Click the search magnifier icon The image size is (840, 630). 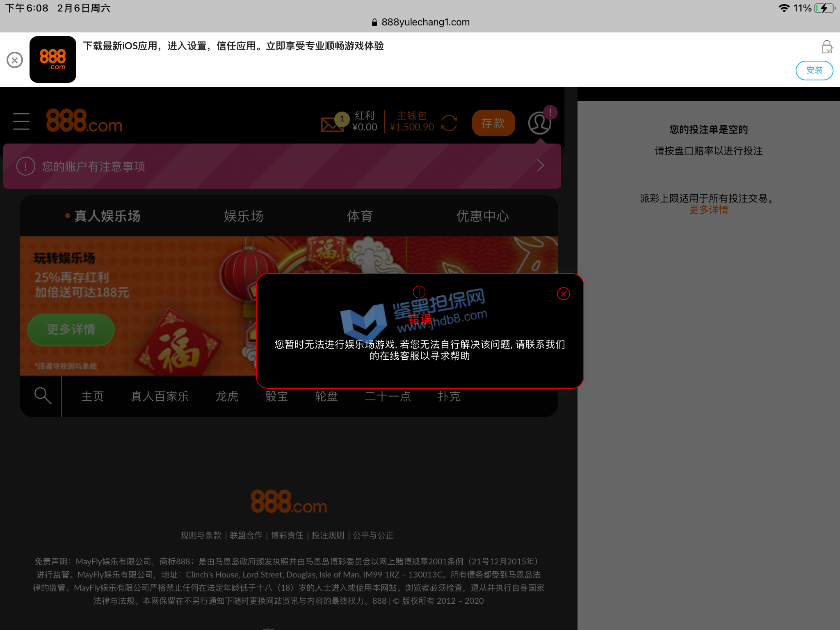tap(43, 396)
